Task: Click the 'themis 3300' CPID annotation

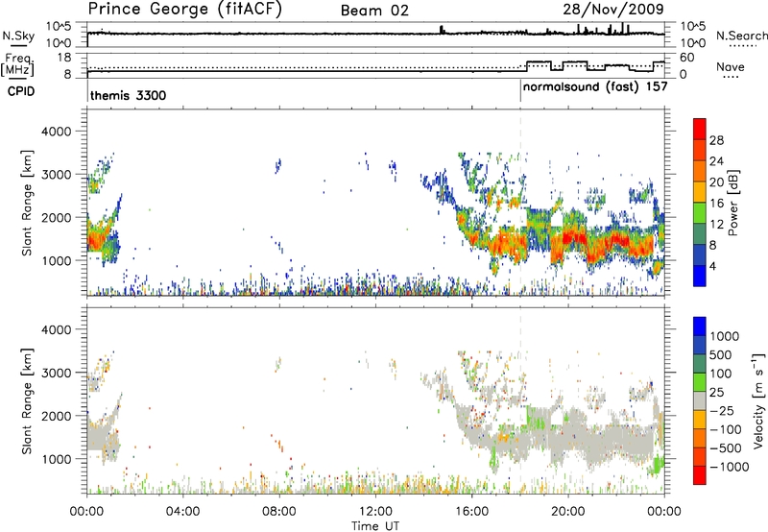Action: tap(128, 95)
